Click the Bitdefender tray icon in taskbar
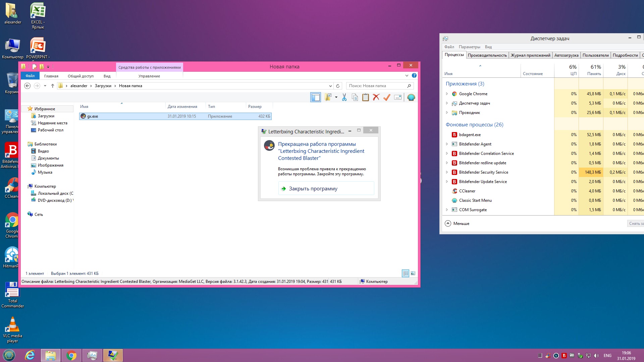 coord(564,356)
